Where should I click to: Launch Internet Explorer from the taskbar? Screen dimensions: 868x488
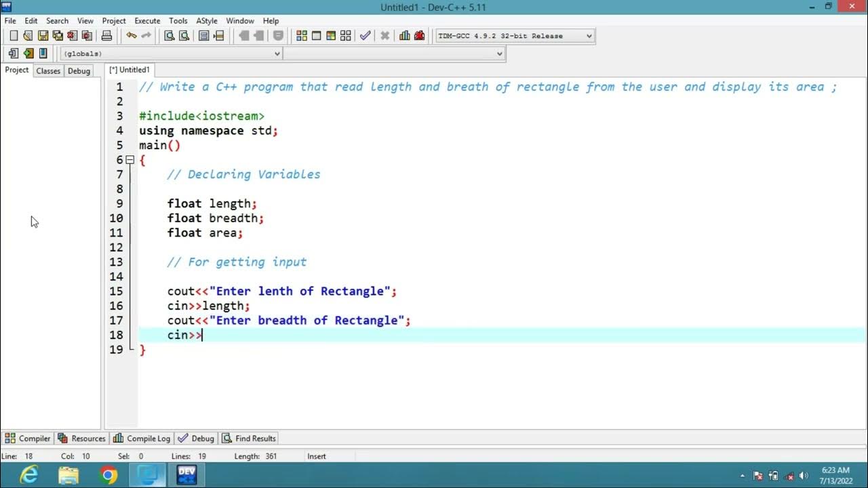29,475
